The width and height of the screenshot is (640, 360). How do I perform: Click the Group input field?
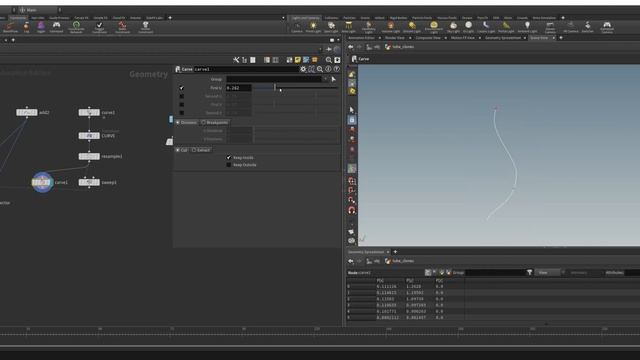pos(274,79)
